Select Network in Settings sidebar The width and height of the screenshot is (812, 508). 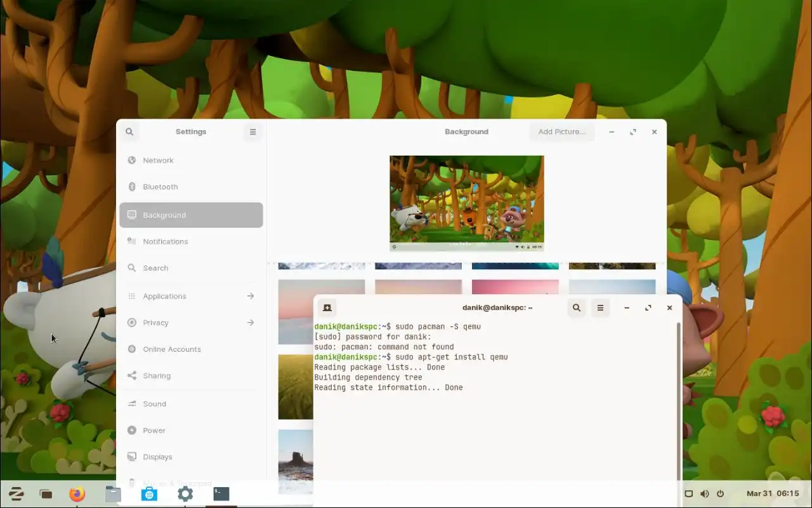click(191, 161)
